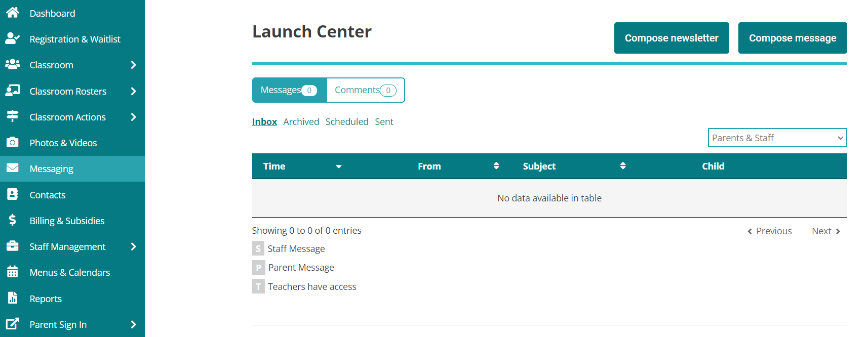Viewport: 868px width, 337px height.
Task: Expand the Classroom submenu chevron
Action: 133,65
